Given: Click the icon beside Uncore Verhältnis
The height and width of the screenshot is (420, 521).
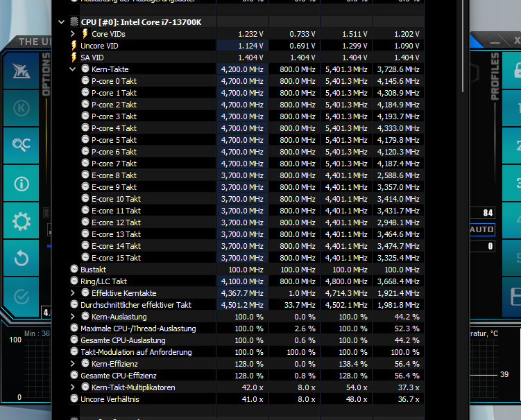Looking at the screenshot, I should [x=74, y=399].
